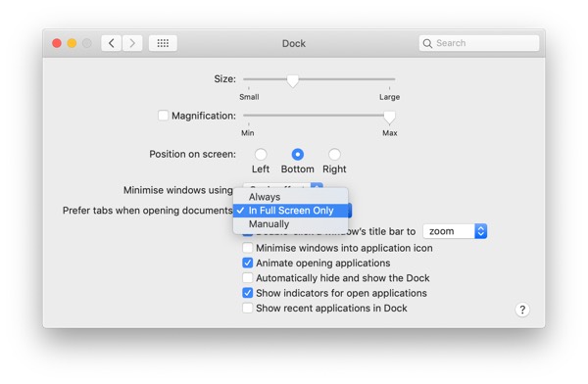Viewport: 588px width, 384px height.
Task: Enable Show recent applications in Dock
Action: [x=248, y=308]
